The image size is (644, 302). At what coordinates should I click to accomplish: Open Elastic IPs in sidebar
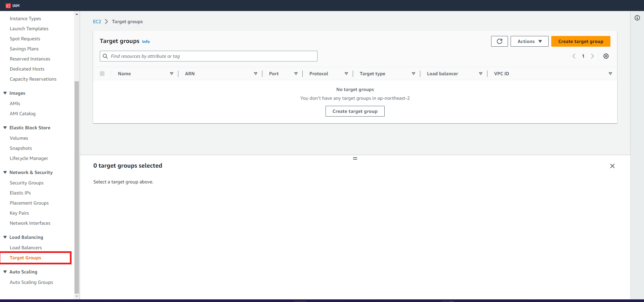[x=20, y=193]
